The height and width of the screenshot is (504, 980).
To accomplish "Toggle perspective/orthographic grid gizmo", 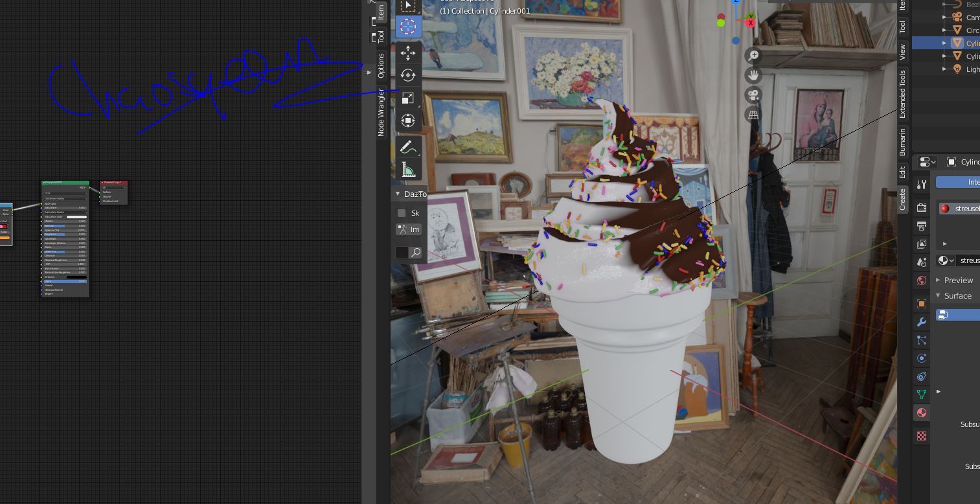I will [753, 115].
